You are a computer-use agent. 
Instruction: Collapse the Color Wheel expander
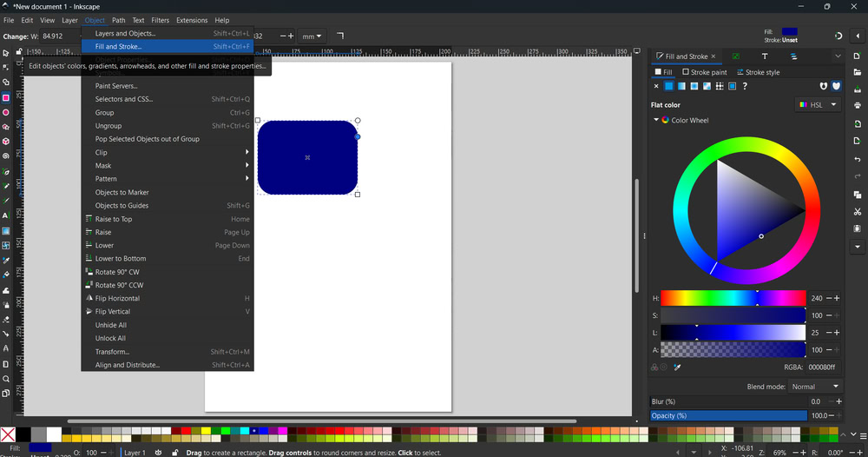pos(656,120)
